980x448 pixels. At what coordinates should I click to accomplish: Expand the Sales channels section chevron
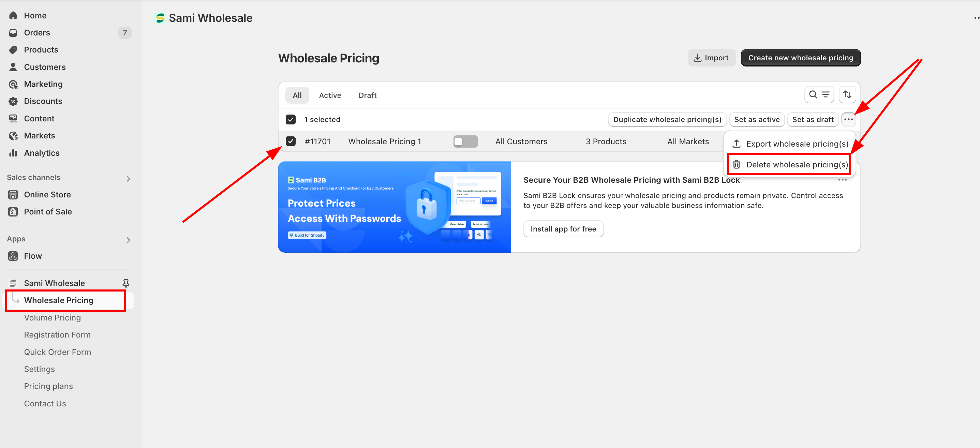[x=128, y=179]
